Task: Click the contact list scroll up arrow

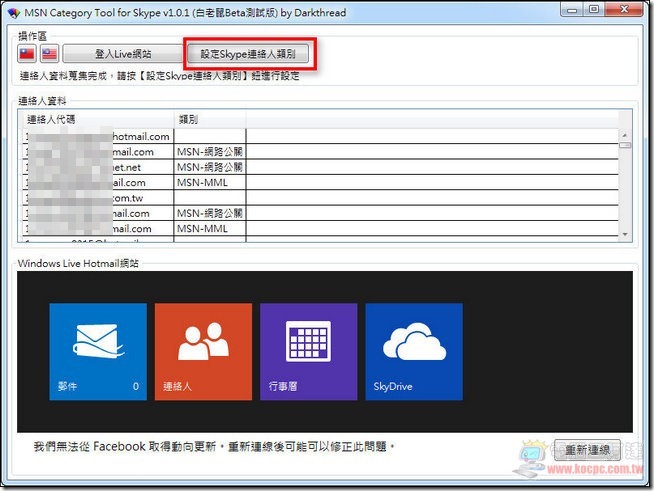Action: 625,135
